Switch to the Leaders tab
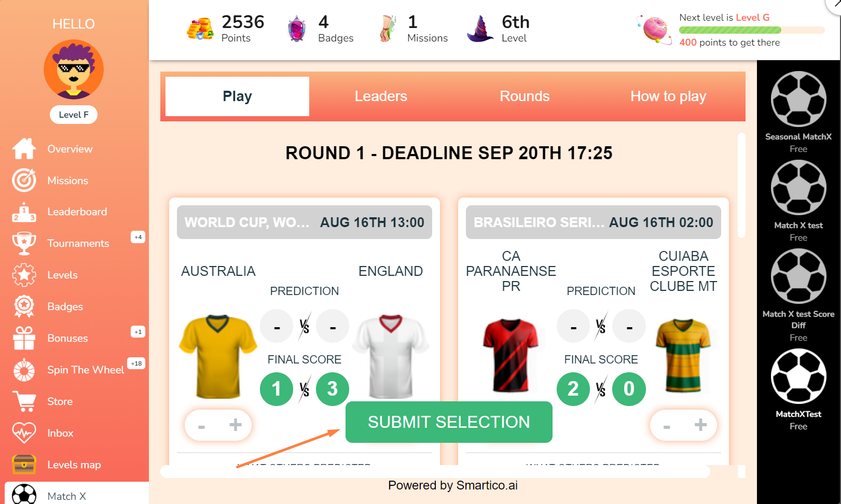This screenshot has height=504, width=841. (381, 96)
